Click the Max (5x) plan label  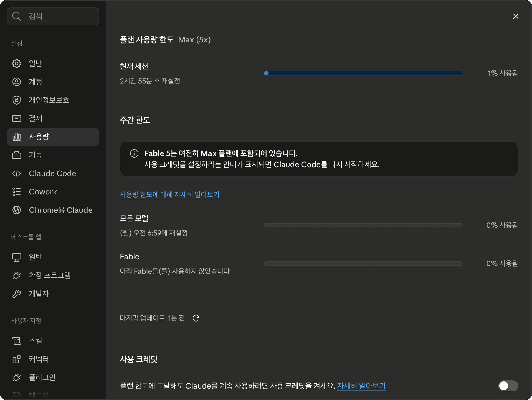(194, 40)
